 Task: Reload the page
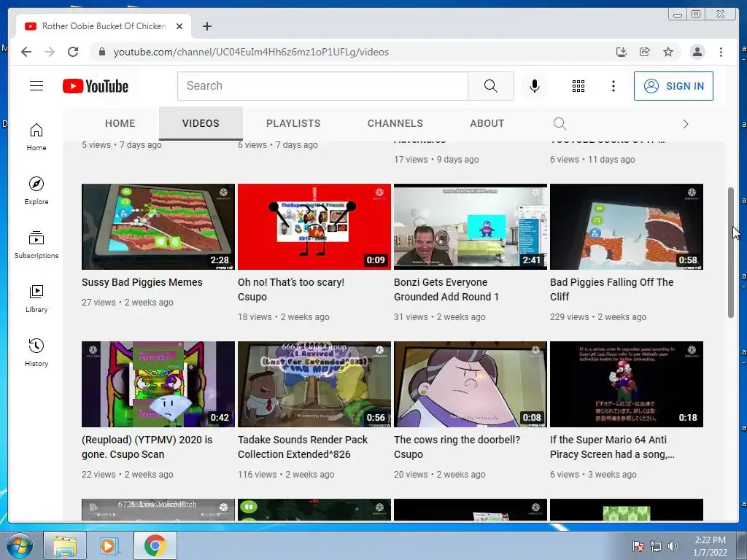tap(73, 52)
